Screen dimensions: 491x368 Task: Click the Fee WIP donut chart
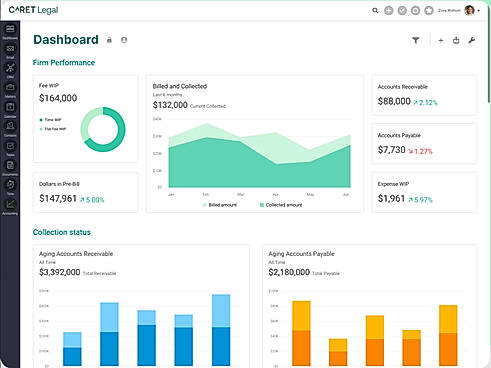click(x=103, y=129)
